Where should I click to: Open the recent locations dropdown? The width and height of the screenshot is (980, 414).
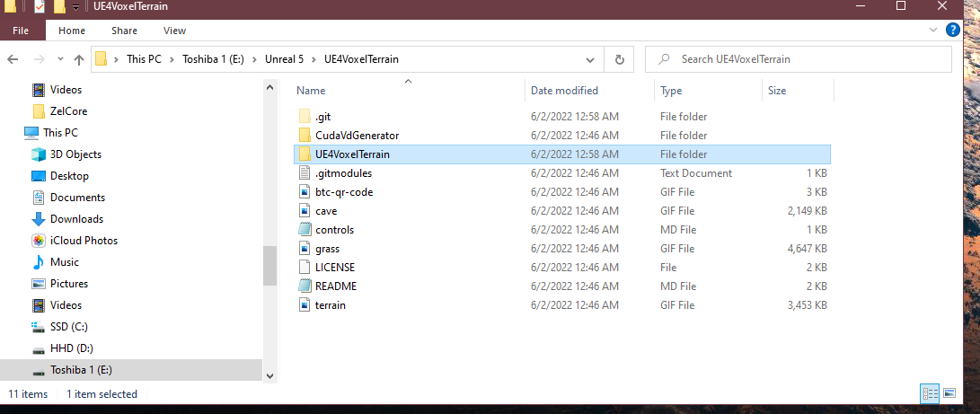pos(60,59)
